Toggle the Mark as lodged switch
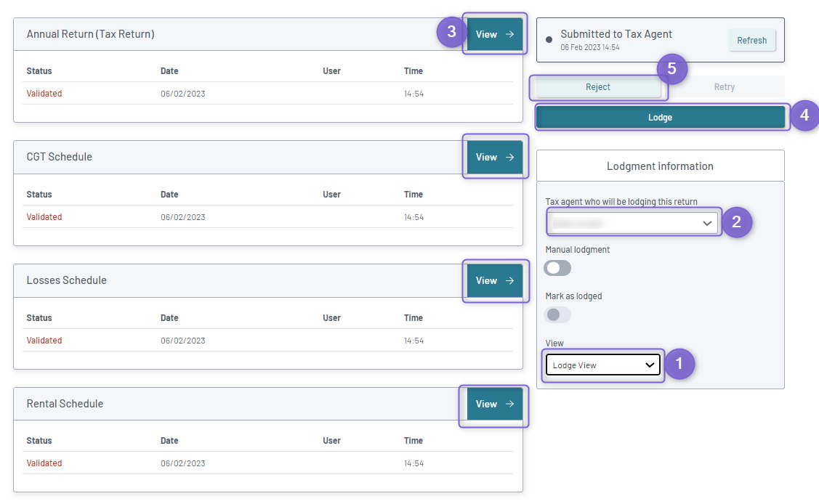Image resolution: width=819 pixels, height=504 pixels. point(557,314)
